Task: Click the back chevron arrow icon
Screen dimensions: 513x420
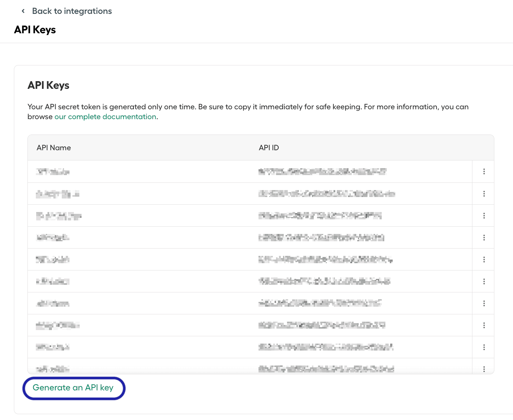Action: pos(23,11)
